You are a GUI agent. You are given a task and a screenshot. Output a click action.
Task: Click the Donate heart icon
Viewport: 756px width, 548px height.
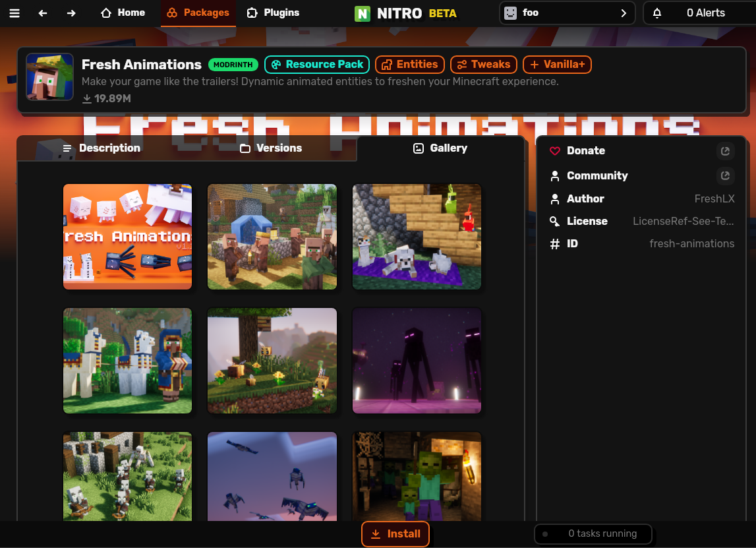click(x=555, y=151)
